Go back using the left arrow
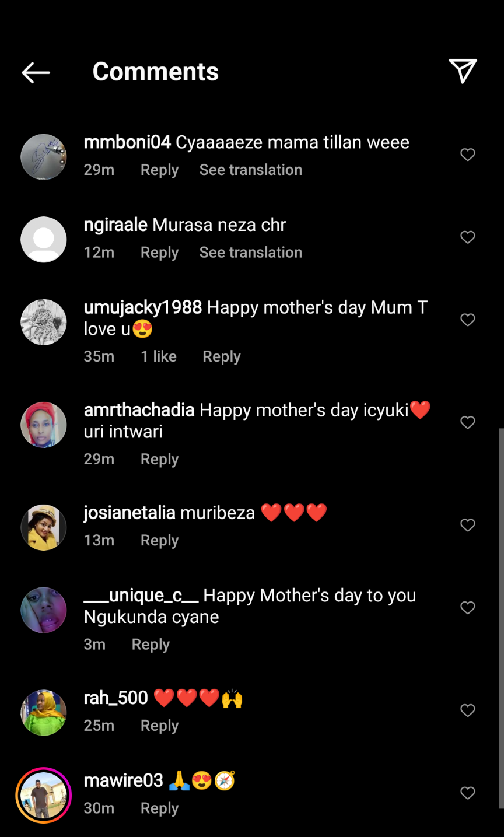 click(36, 72)
